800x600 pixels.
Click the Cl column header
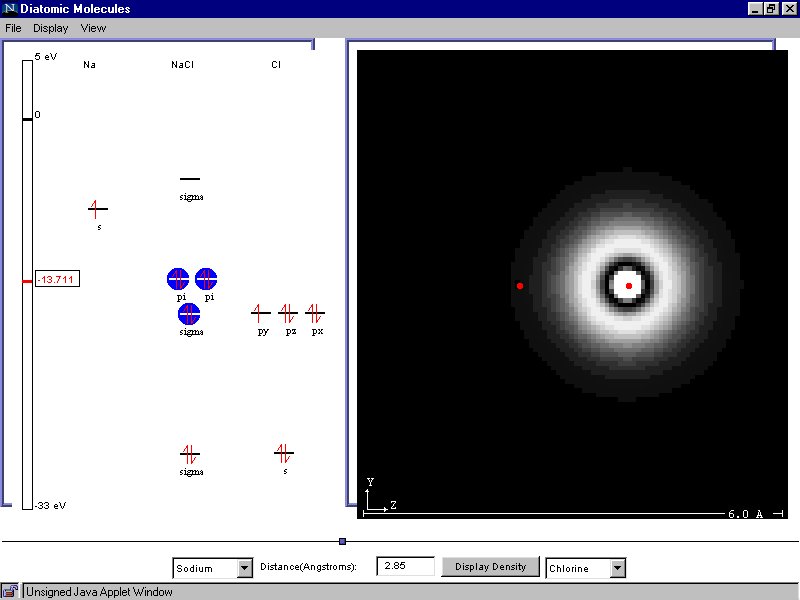(x=276, y=65)
